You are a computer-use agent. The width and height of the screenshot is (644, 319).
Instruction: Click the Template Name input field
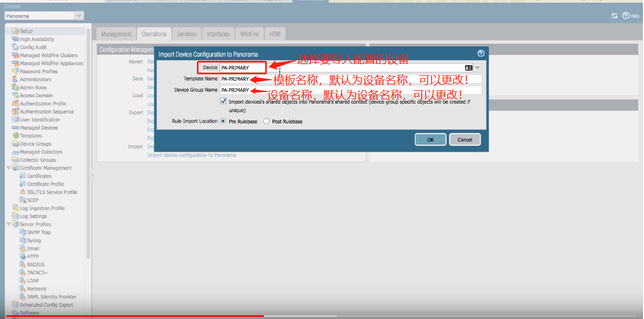tap(350, 79)
